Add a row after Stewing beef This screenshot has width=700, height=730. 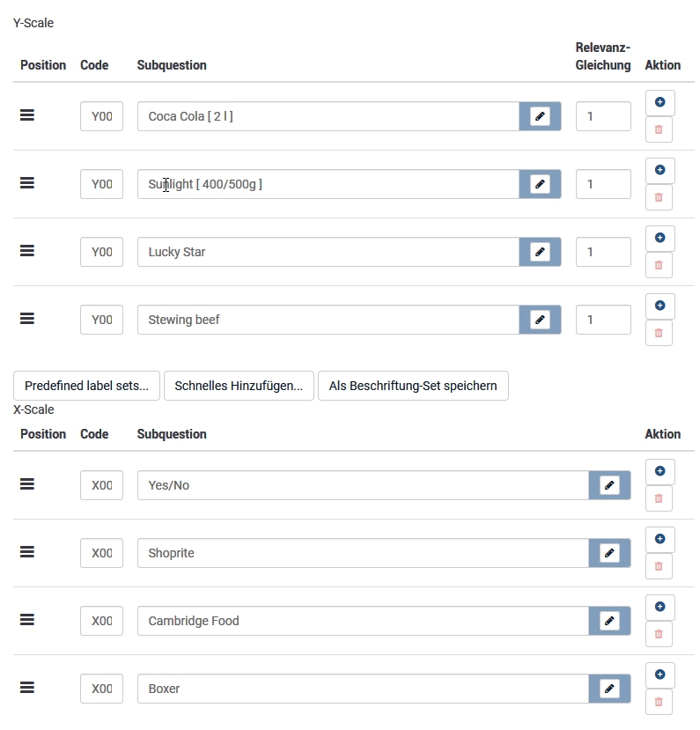[x=659, y=306]
